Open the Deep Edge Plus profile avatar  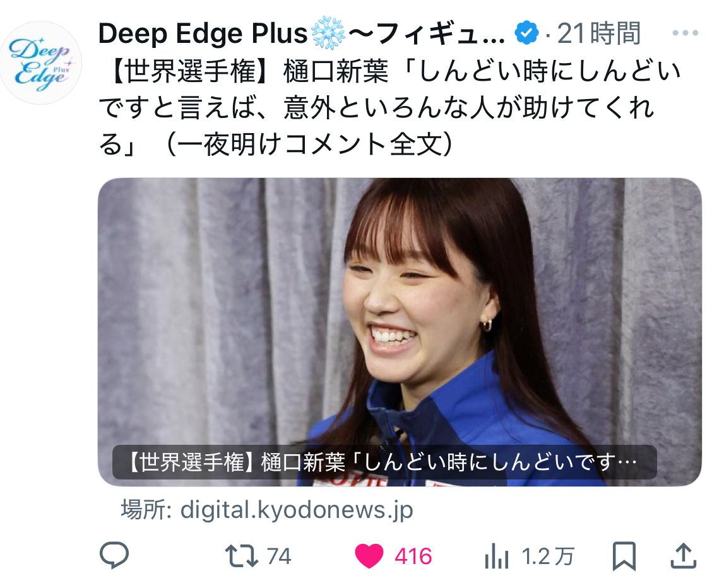click(40, 62)
